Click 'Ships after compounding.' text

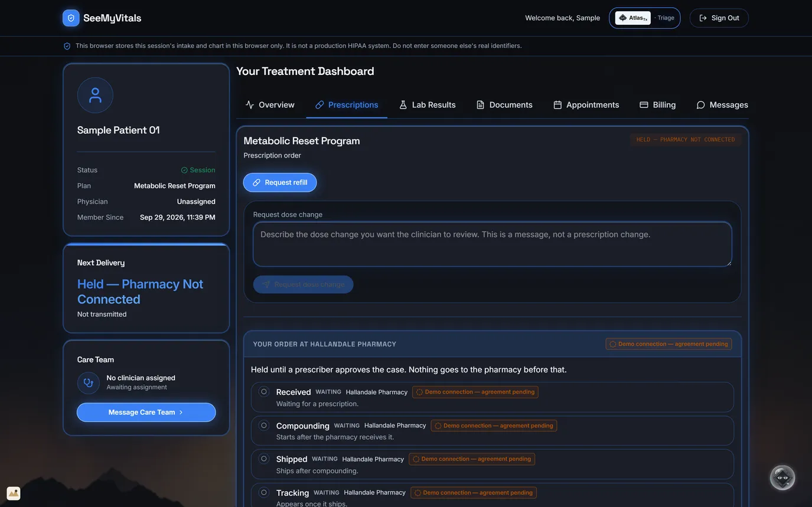coord(317,471)
